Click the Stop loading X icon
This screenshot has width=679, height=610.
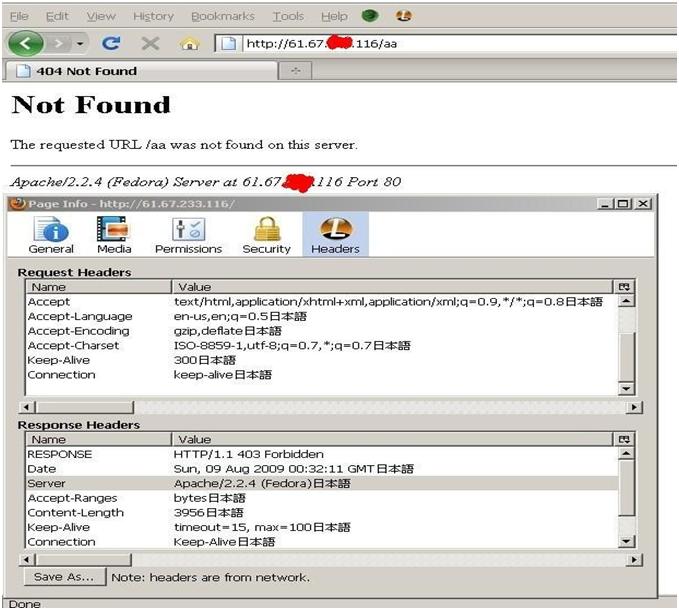point(150,43)
